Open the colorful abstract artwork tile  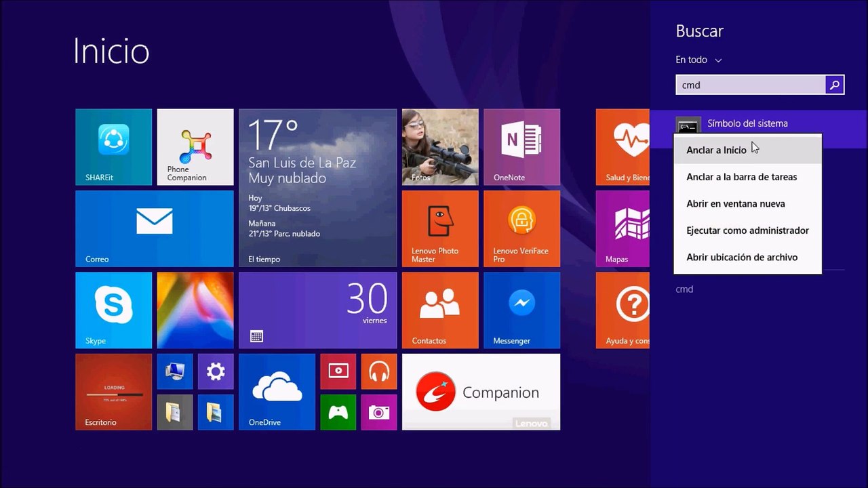pos(195,310)
